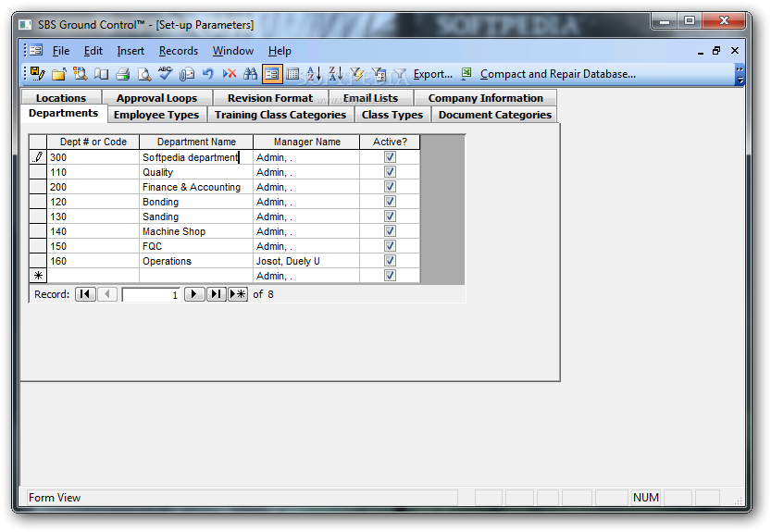Switch to the Email Lists tab
Screen dimensions: 771x532
pos(371,98)
